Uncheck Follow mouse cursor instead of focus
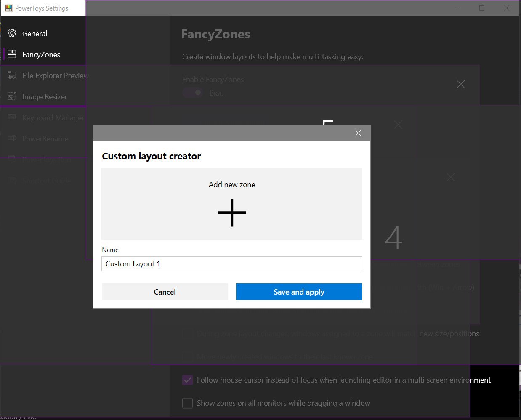The image size is (521, 420). click(187, 380)
